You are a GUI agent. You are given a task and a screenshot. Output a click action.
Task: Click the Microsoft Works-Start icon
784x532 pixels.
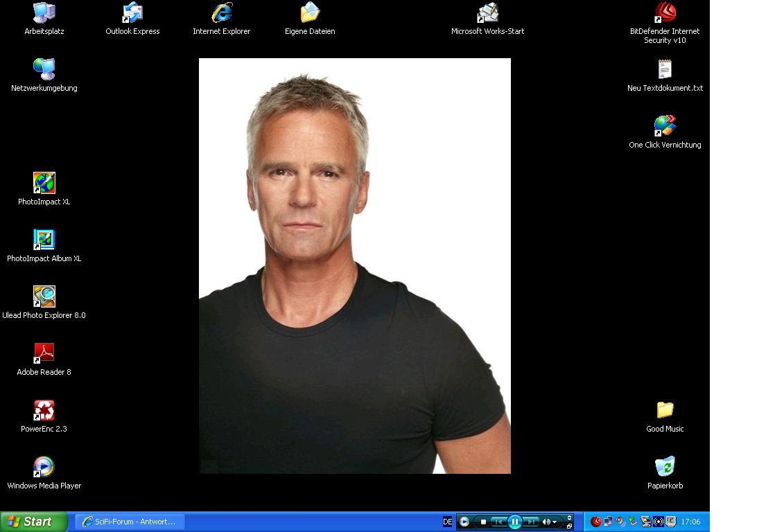pos(487,12)
